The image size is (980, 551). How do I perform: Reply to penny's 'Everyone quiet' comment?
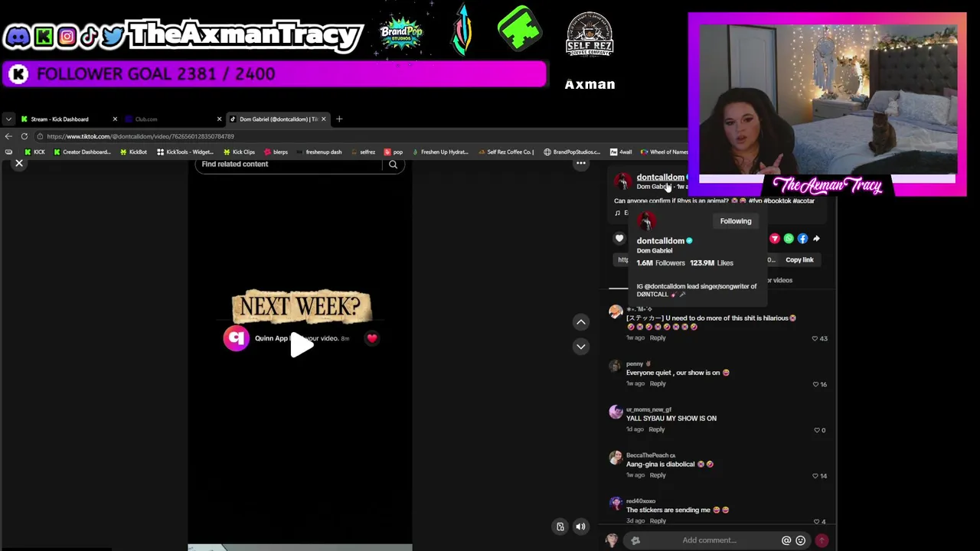click(x=658, y=383)
